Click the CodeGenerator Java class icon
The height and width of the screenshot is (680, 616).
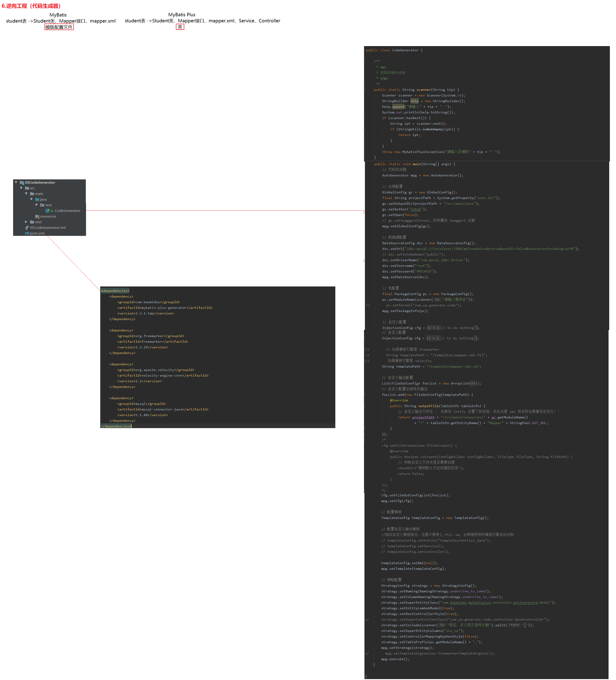[x=47, y=211]
